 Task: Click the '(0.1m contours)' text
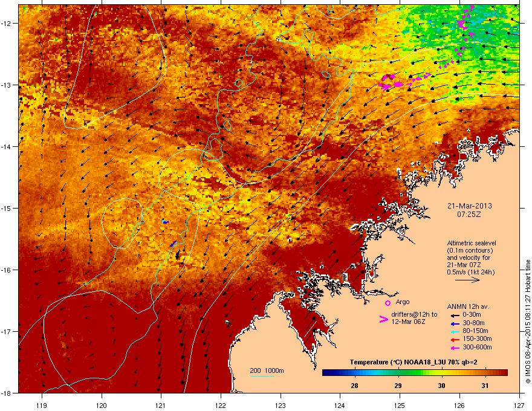pos(470,251)
